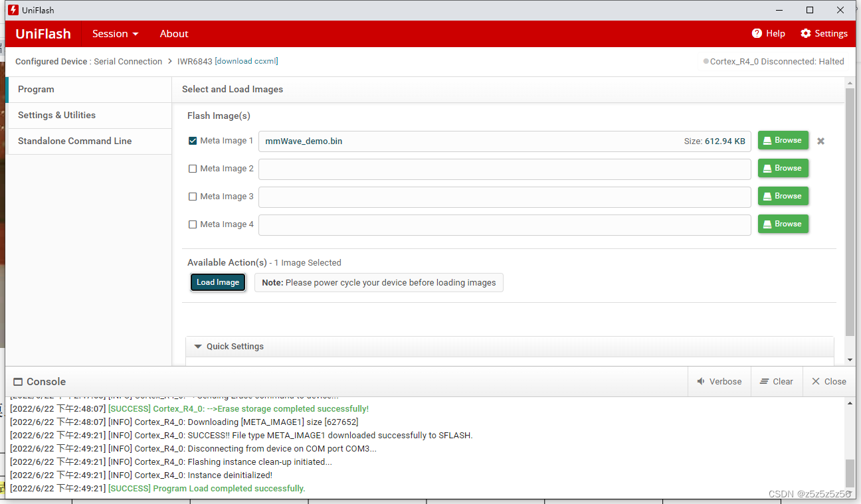Open the Standalone Command Line tab
This screenshot has width=861, height=504.
89,141
